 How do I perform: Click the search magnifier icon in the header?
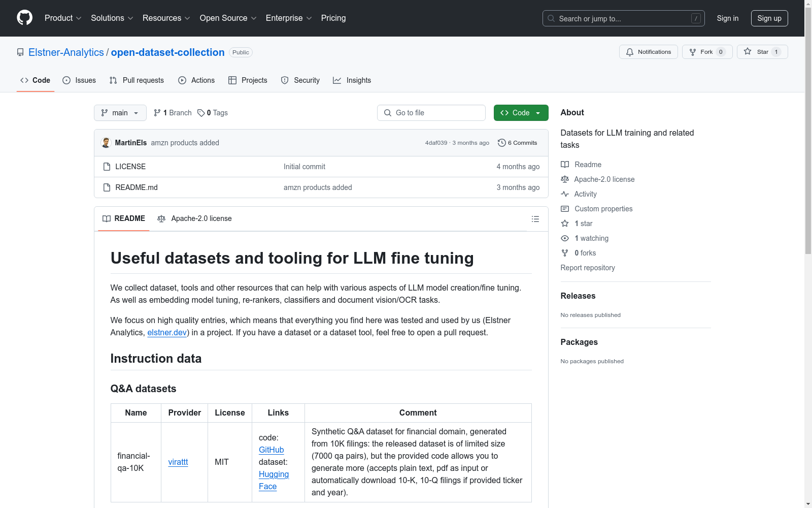click(x=551, y=18)
